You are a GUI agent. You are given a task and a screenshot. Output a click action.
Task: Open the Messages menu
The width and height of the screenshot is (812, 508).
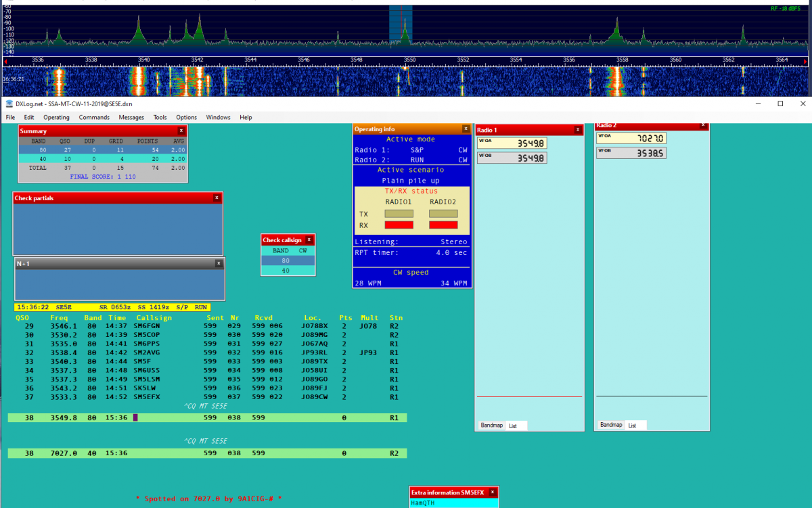coord(131,117)
